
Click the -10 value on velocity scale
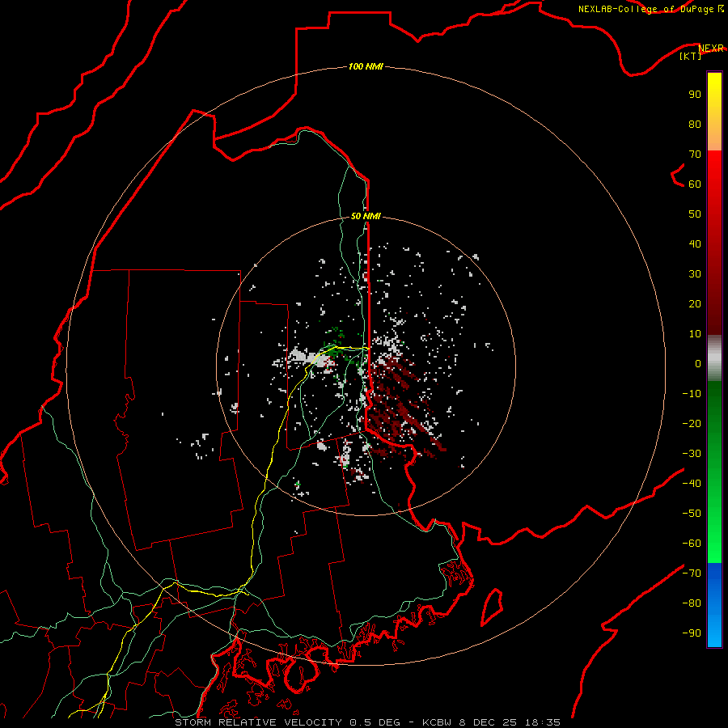click(692, 394)
